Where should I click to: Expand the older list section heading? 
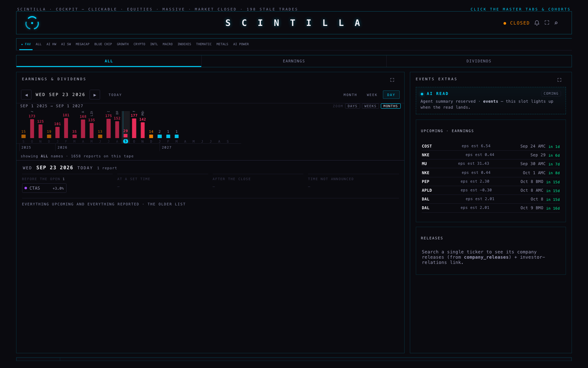tap(104, 204)
